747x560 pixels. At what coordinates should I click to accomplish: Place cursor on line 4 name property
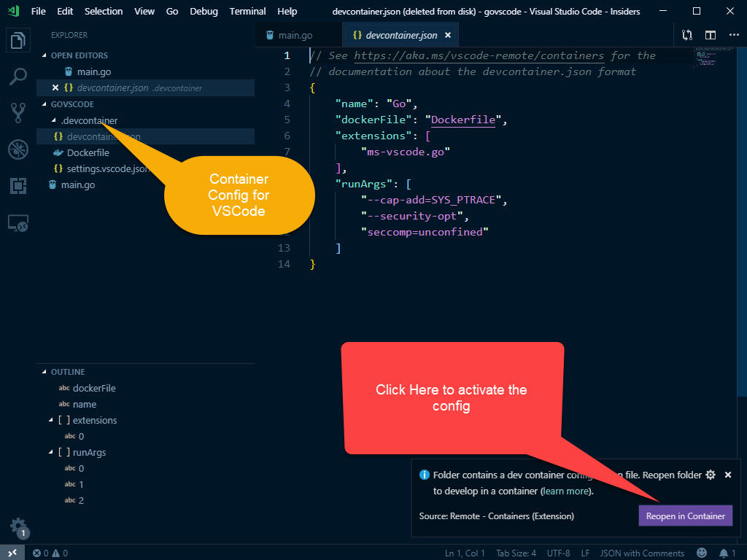click(355, 104)
